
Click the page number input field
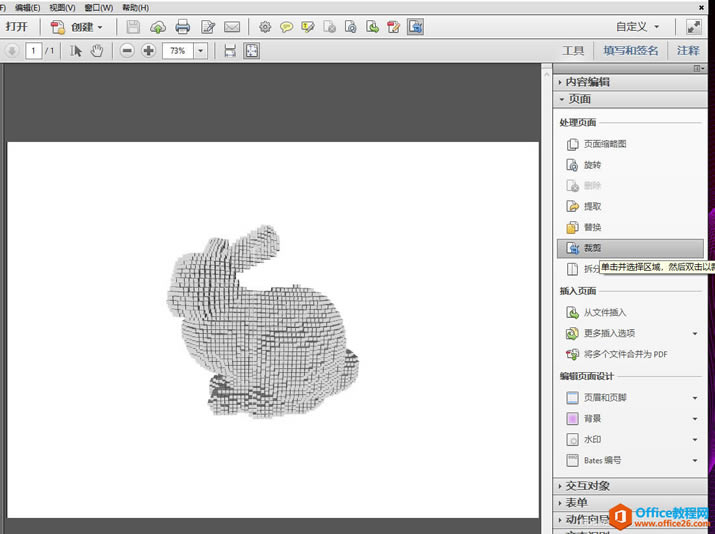[33, 51]
